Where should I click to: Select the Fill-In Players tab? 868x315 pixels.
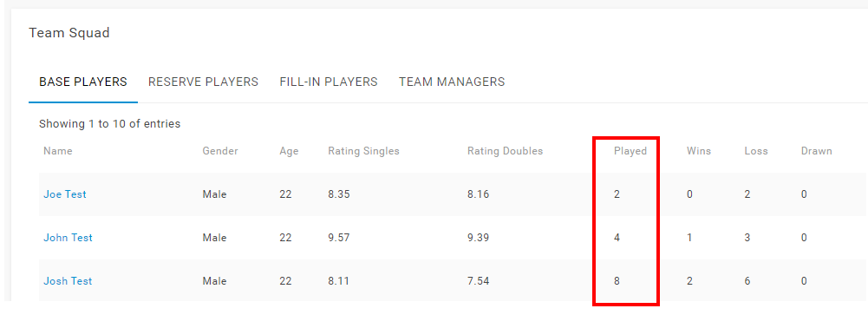click(329, 82)
